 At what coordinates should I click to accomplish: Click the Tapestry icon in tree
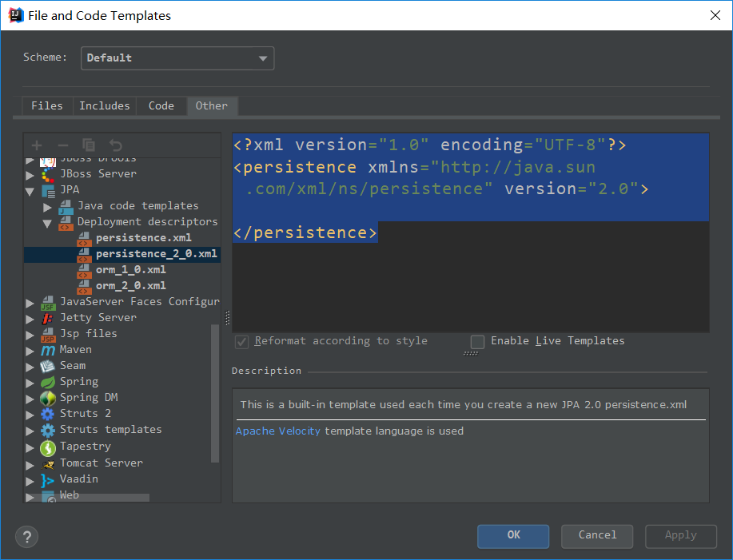[x=48, y=447]
